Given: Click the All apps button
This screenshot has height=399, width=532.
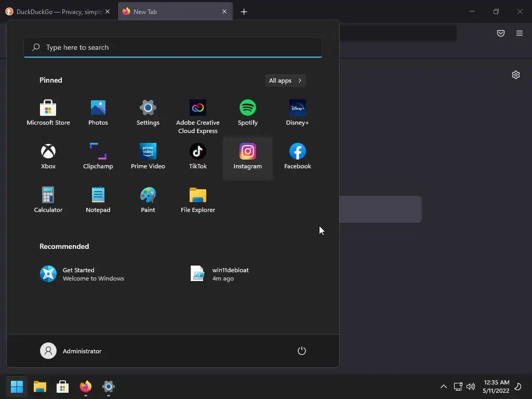Looking at the screenshot, I should point(285,81).
